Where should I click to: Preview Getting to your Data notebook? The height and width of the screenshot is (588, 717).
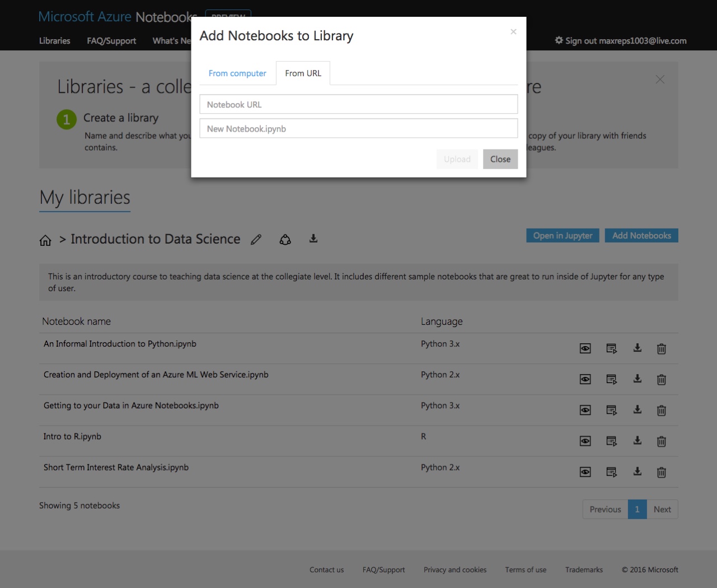585,410
